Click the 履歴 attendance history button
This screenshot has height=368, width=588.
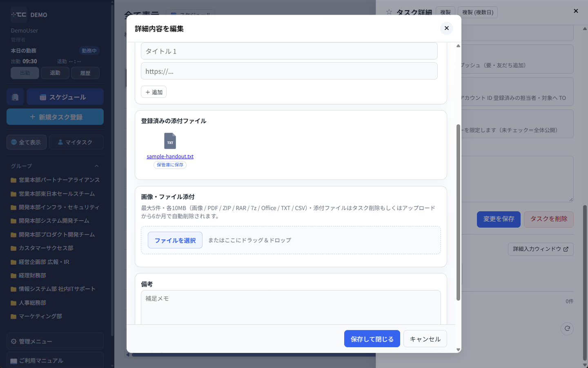click(85, 73)
